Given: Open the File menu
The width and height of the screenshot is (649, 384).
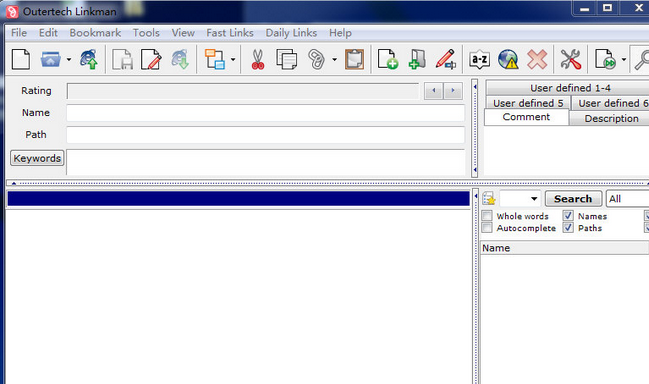Looking at the screenshot, I should tap(19, 33).
